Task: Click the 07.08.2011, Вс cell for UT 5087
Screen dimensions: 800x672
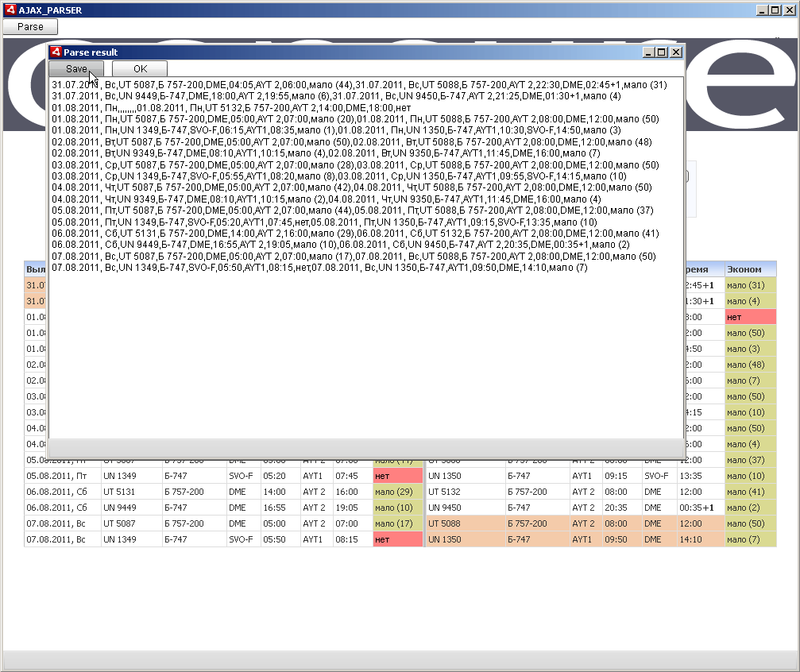Action: [62, 523]
